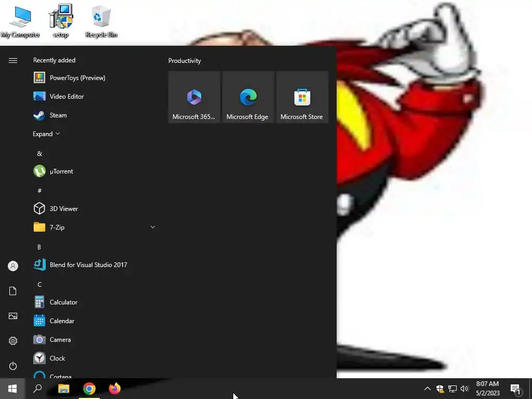Screen dimensions: 532x399
Task: Open the user account icon in Start sidebar
Action: click(13, 266)
